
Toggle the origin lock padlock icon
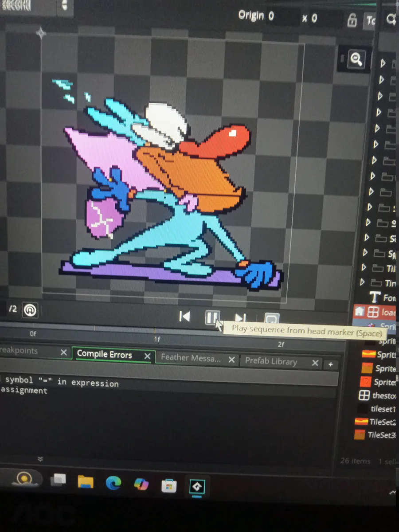click(352, 20)
